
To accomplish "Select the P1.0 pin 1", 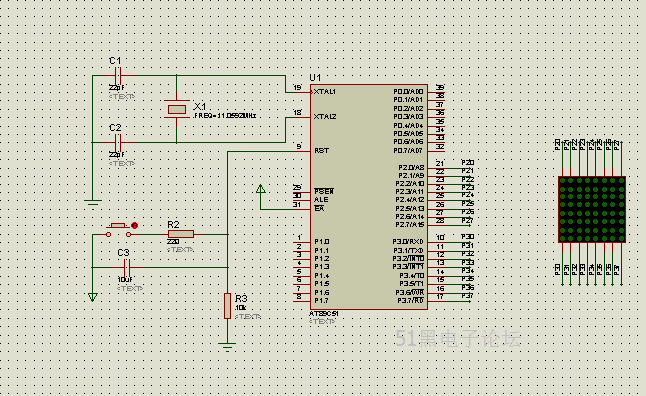I will (x=302, y=241).
